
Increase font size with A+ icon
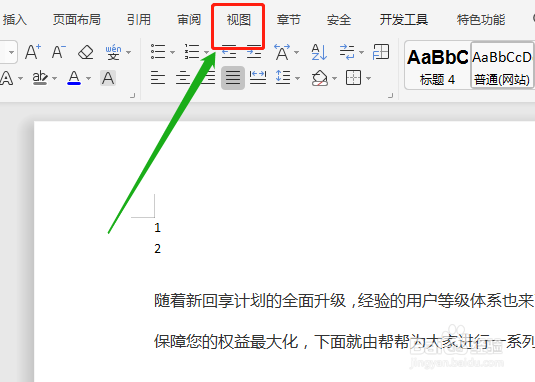[33, 52]
